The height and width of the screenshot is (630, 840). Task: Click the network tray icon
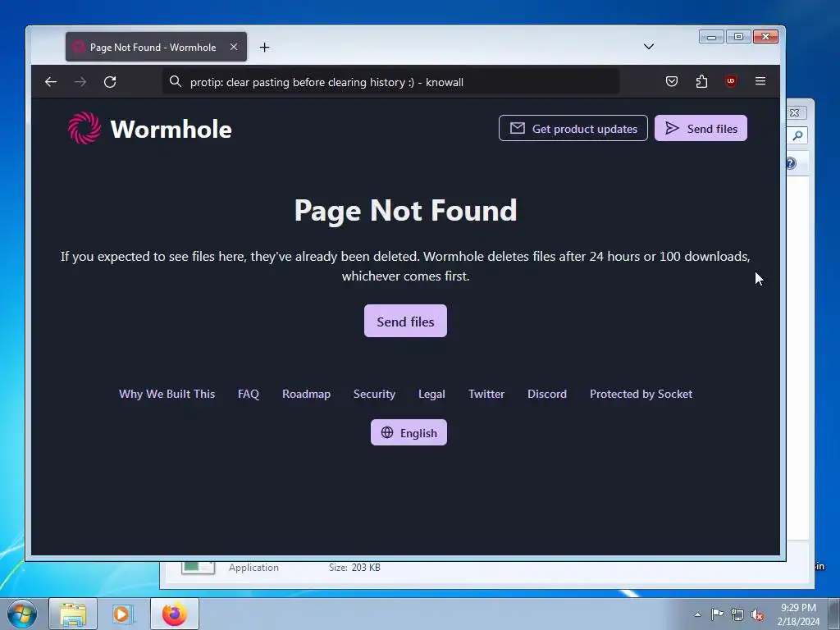(737, 615)
